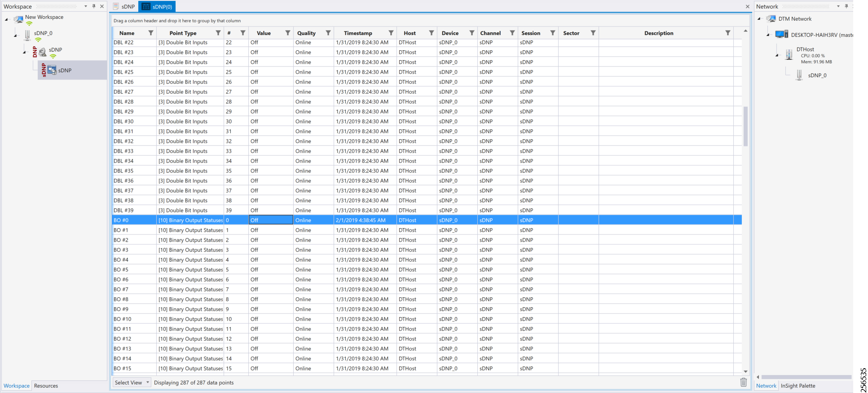Viewport: 868px width, 393px height.
Task: Select the BO #15 row name
Action: point(122,368)
